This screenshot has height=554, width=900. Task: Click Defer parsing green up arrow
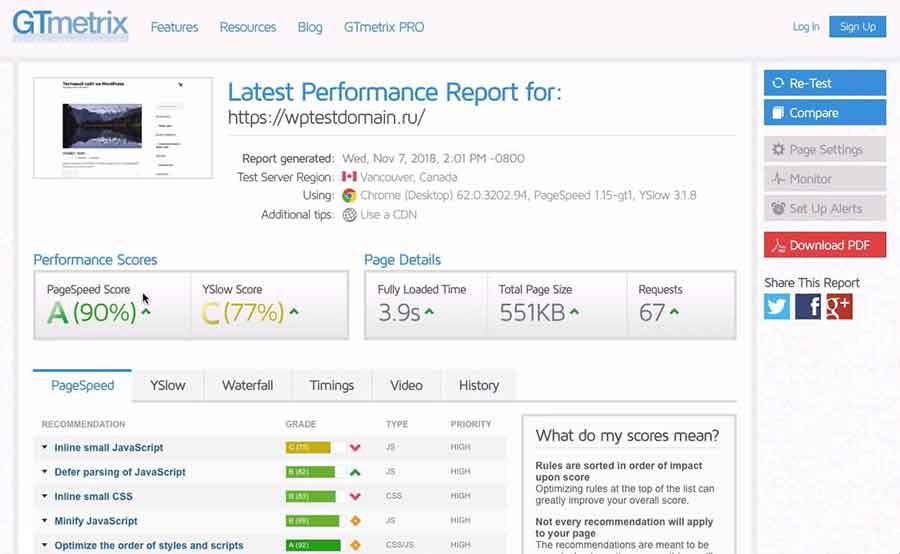355,472
